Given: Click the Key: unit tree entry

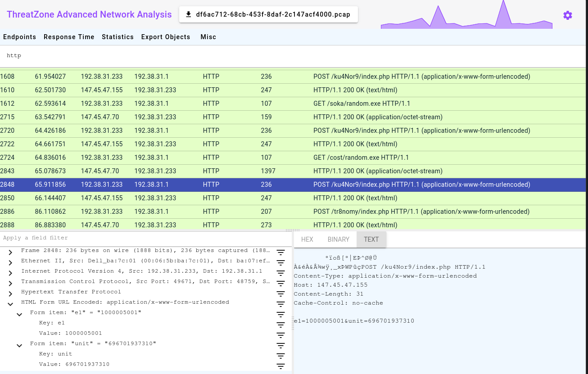Looking at the screenshot, I should [x=55, y=354].
